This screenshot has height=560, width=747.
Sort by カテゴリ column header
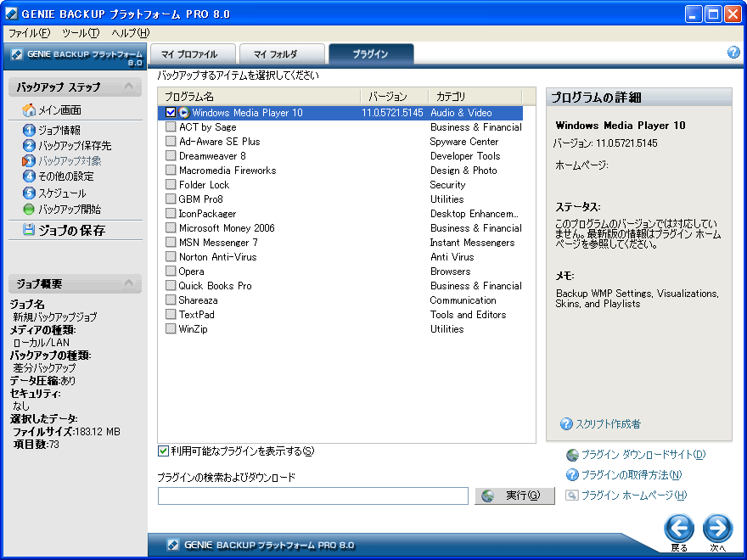tap(475, 97)
